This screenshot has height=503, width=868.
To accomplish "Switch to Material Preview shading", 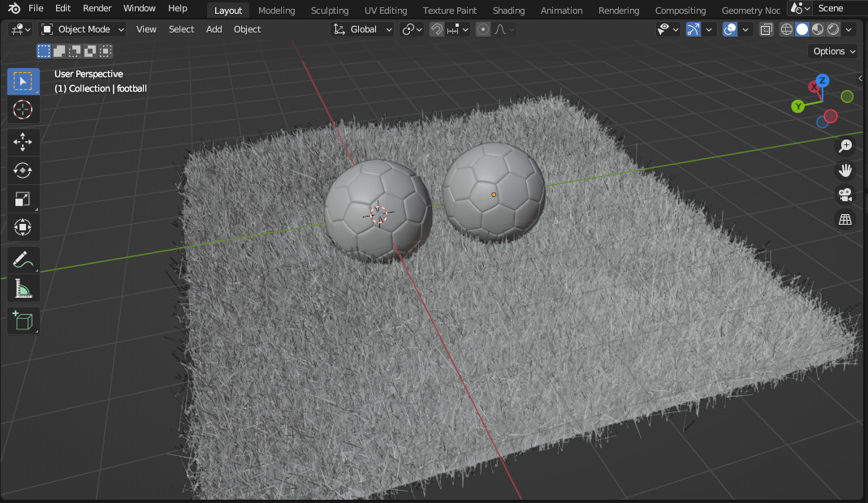I will pyautogui.click(x=818, y=29).
